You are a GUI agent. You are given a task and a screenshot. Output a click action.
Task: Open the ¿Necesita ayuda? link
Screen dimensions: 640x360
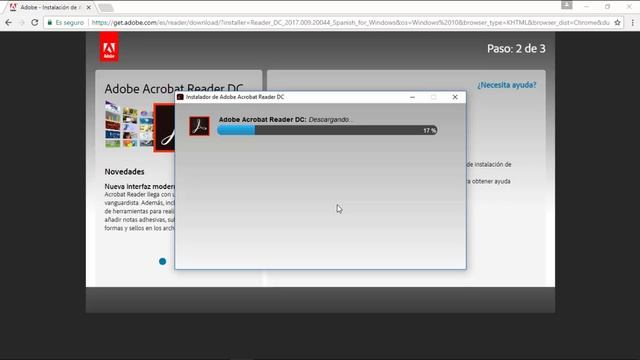pos(507,85)
